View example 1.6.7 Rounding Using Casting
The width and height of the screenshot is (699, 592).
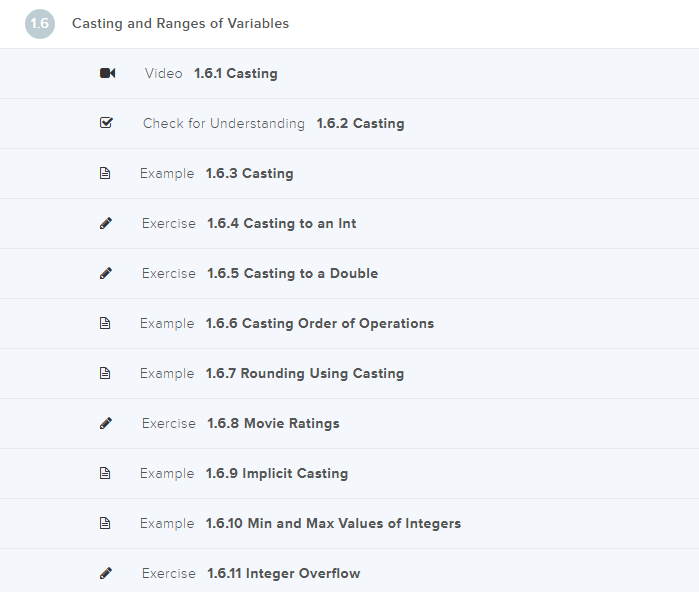304,373
